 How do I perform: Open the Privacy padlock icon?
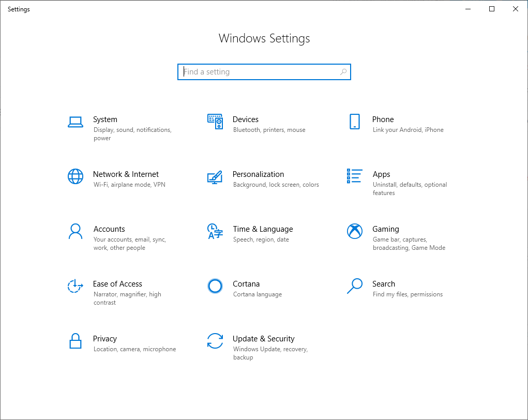point(76,341)
